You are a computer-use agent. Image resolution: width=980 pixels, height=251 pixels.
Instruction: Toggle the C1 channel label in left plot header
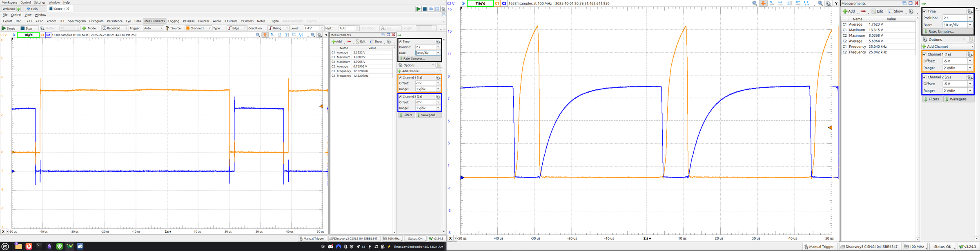coord(42,35)
